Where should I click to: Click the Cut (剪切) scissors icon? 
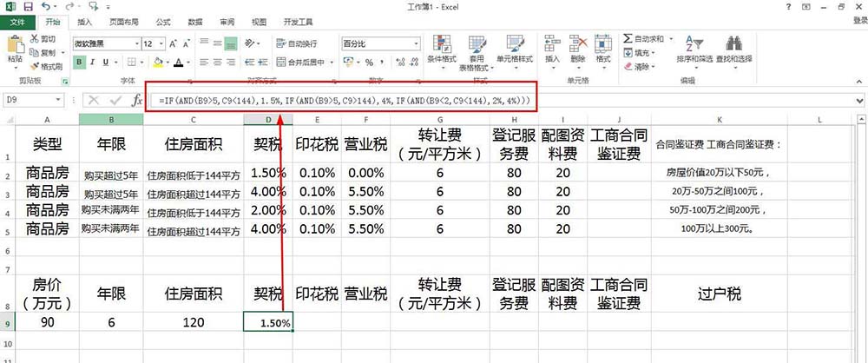35,39
